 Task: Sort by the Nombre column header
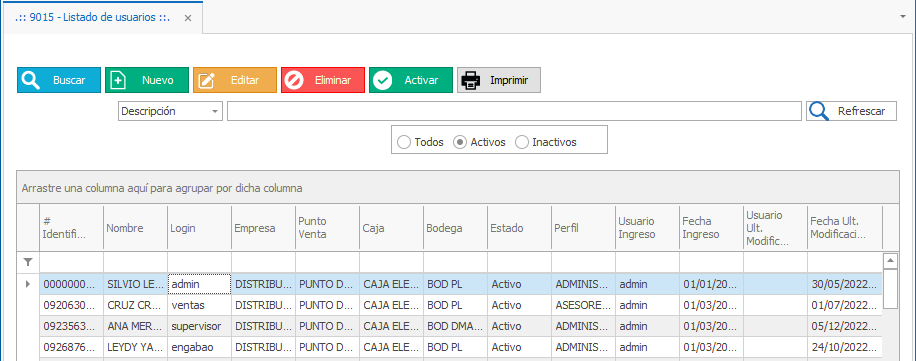pyautogui.click(x=136, y=228)
